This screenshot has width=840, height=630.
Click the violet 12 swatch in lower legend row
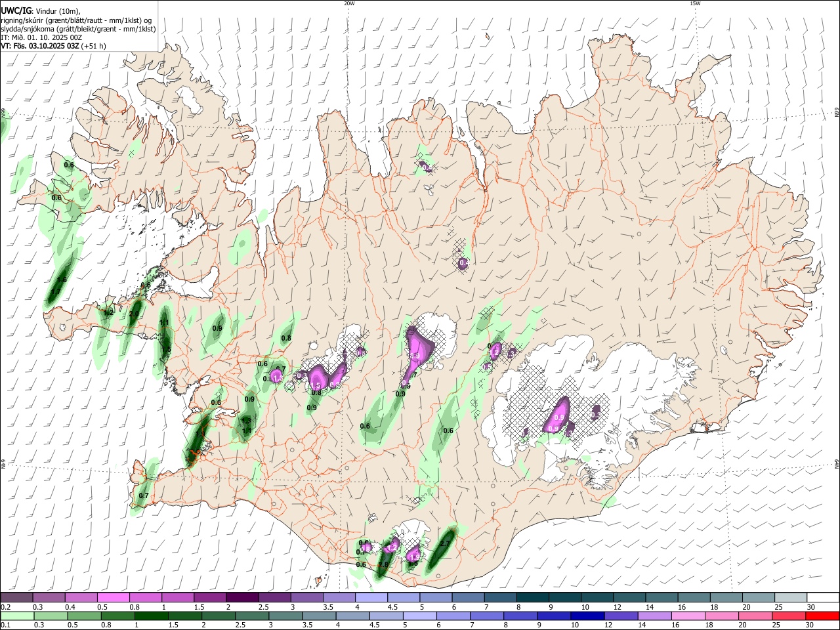coord(621,616)
